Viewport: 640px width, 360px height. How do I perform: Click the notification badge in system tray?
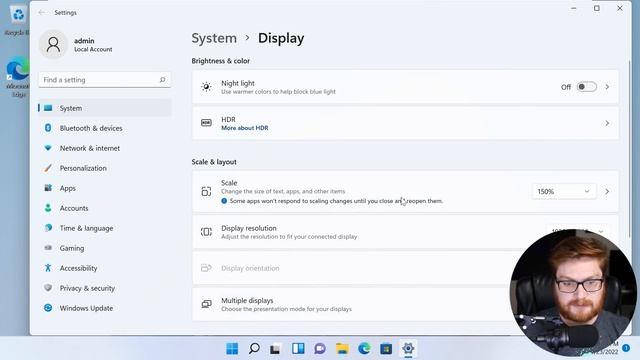click(626, 348)
